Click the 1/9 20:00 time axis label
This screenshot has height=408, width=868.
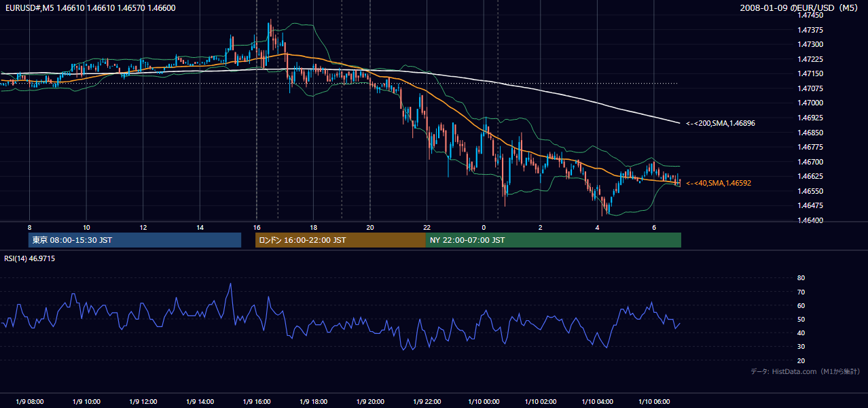point(370,401)
